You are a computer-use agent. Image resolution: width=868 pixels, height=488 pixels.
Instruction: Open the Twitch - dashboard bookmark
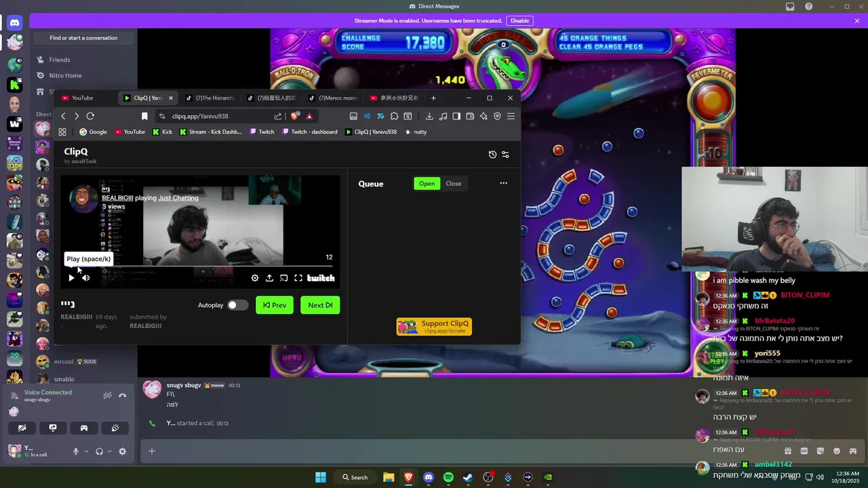pos(309,131)
